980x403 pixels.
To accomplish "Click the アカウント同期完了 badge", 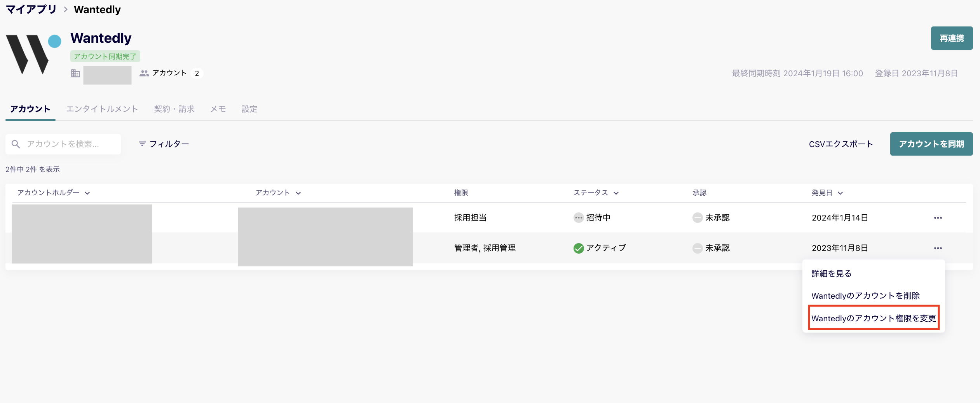I will pos(105,56).
